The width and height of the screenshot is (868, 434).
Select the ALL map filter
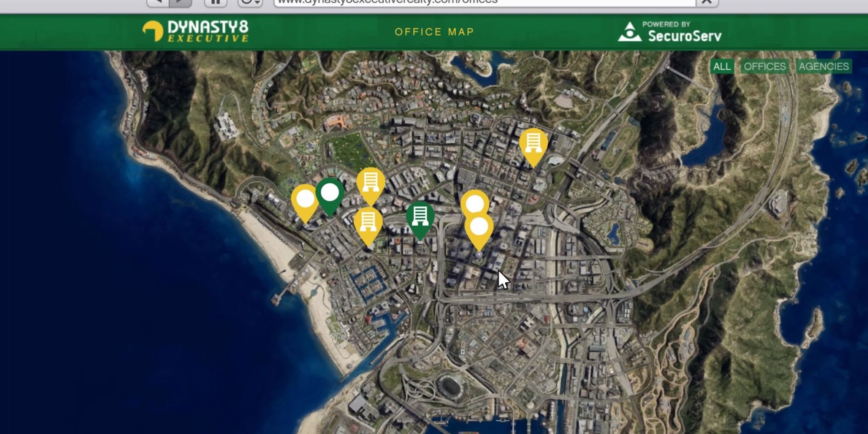pyautogui.click(x=722, y=66)
